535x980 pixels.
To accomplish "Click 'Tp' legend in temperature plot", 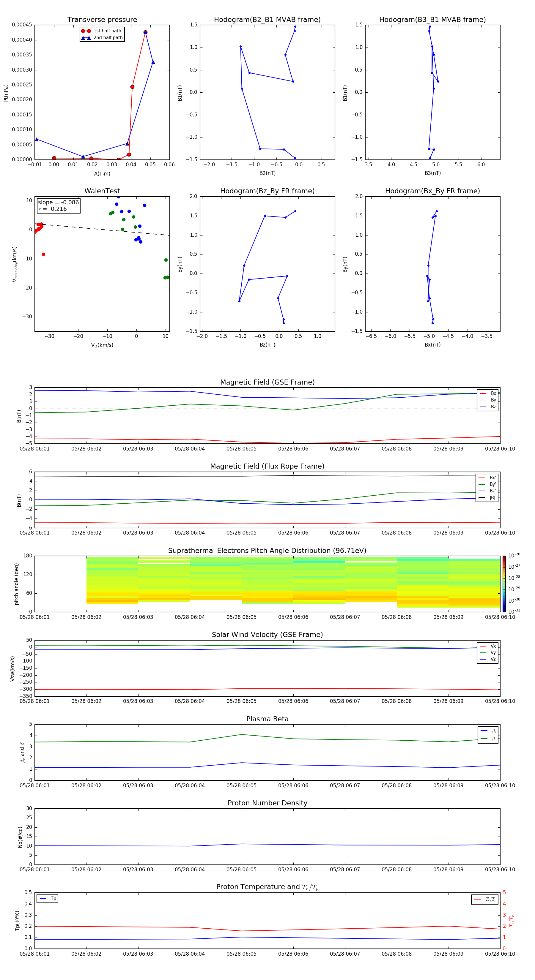I will pyautogui.click(x=48, y=899).
